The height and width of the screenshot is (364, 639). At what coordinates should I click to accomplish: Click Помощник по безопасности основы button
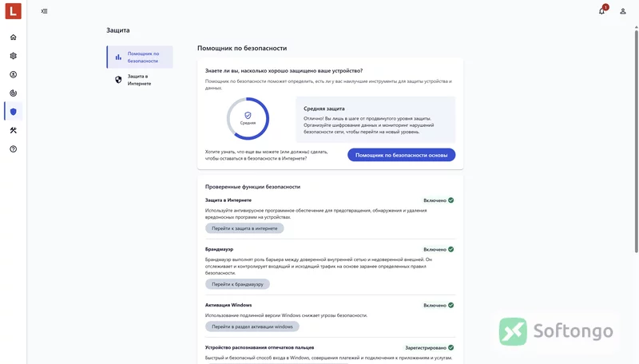click(x=402, y=155)
